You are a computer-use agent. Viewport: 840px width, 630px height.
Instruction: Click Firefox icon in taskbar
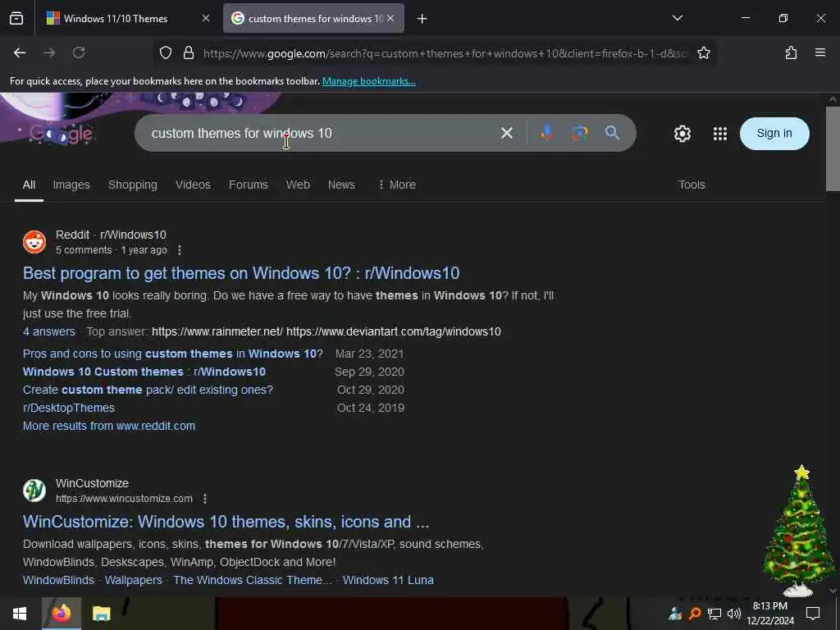point(61,614)
